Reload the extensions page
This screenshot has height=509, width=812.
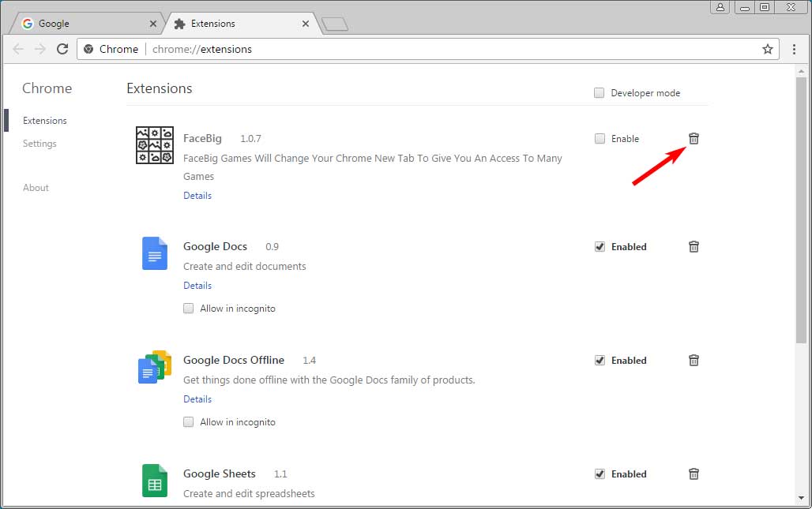(62, 49)
